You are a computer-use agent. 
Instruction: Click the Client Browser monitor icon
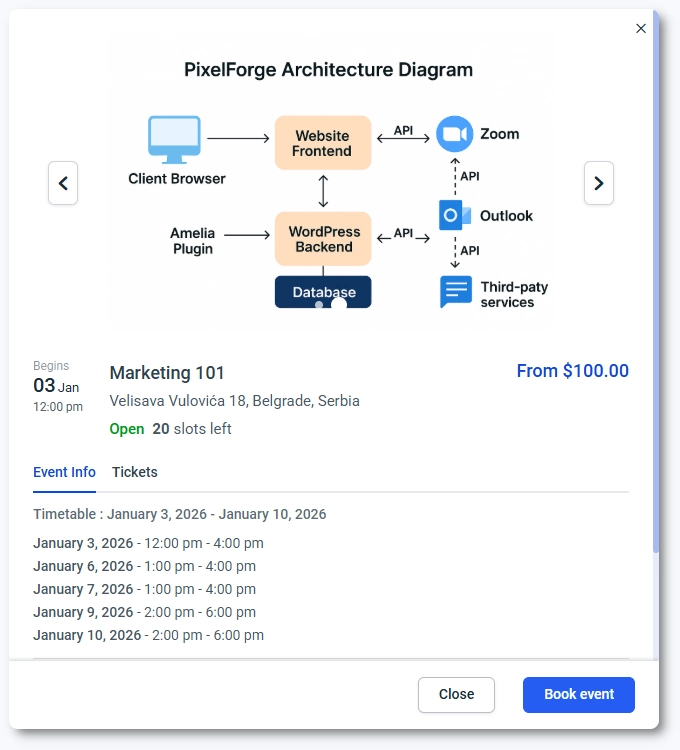coord(174,140)
